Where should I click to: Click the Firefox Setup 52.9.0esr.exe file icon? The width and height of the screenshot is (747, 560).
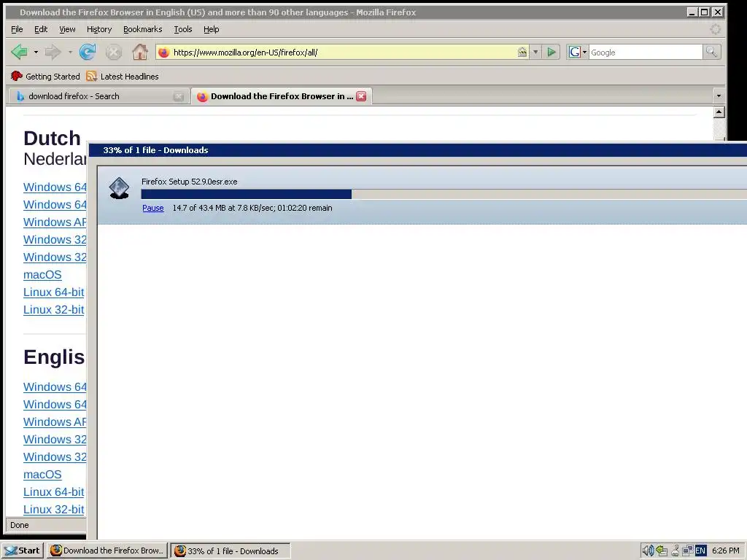[x=119, y=187]
